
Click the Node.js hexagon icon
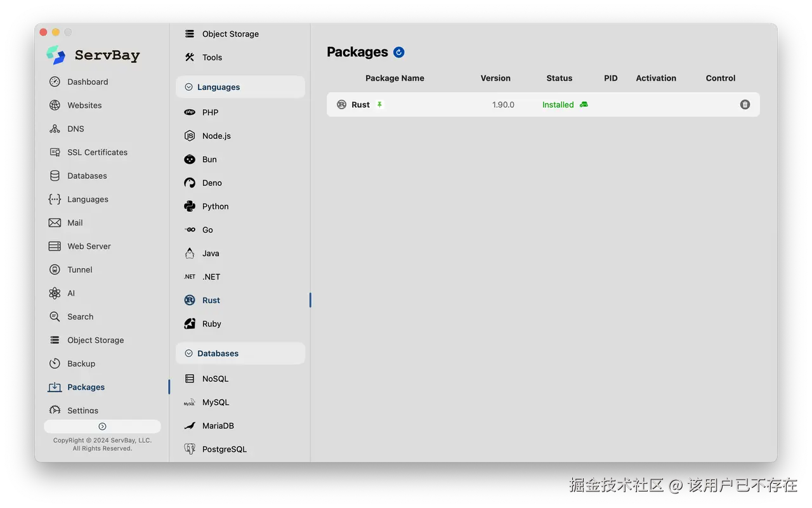190,136
